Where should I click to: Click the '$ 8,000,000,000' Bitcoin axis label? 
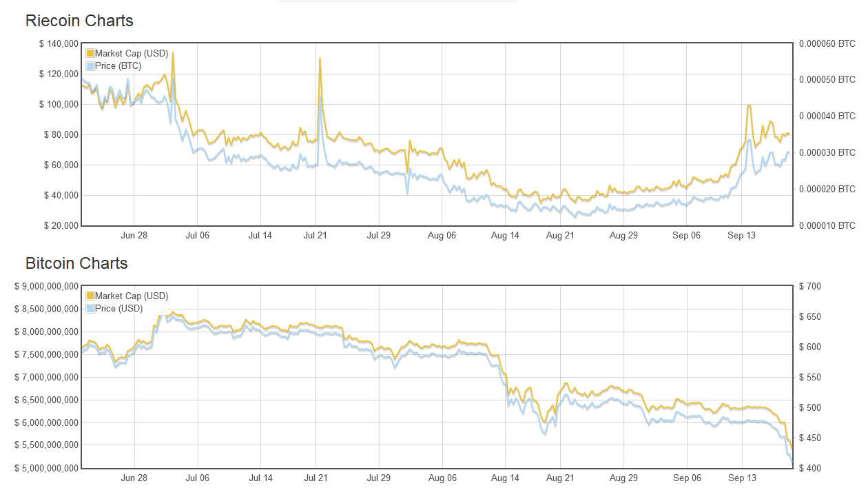(46, 332)
